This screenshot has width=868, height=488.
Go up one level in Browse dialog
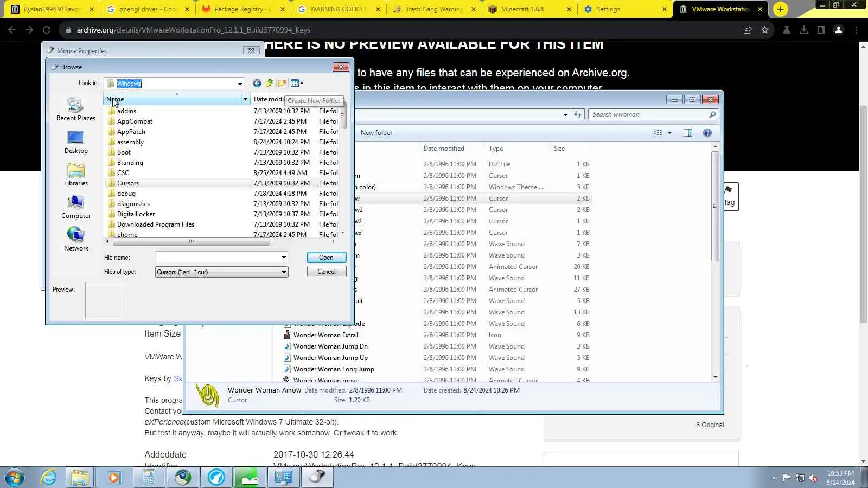tap(270, 83)
